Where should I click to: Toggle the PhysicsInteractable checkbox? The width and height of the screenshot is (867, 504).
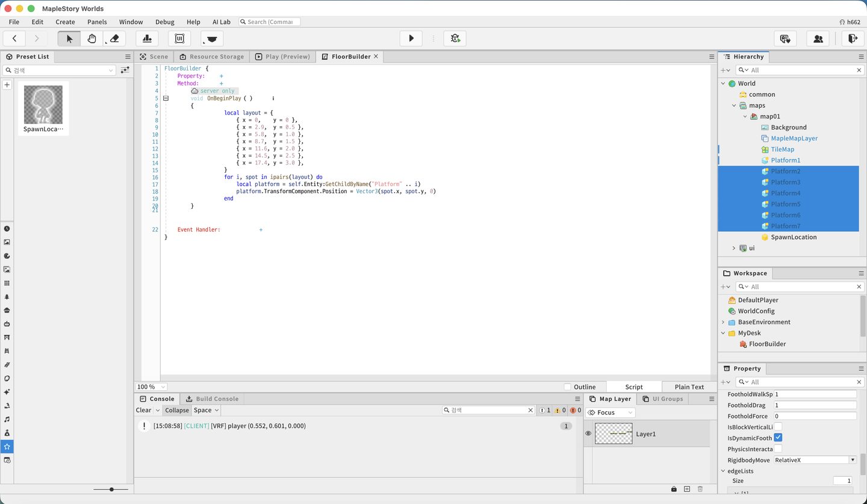(x=778, y=449)
